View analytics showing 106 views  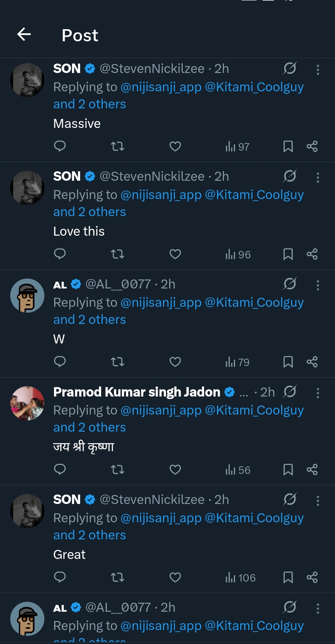click(240, 578)
